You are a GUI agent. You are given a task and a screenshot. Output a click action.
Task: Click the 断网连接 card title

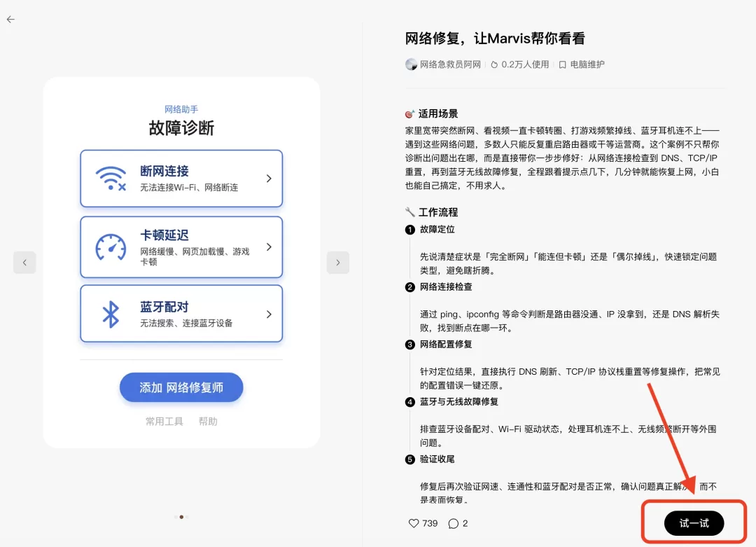click(x=164, y=171)
